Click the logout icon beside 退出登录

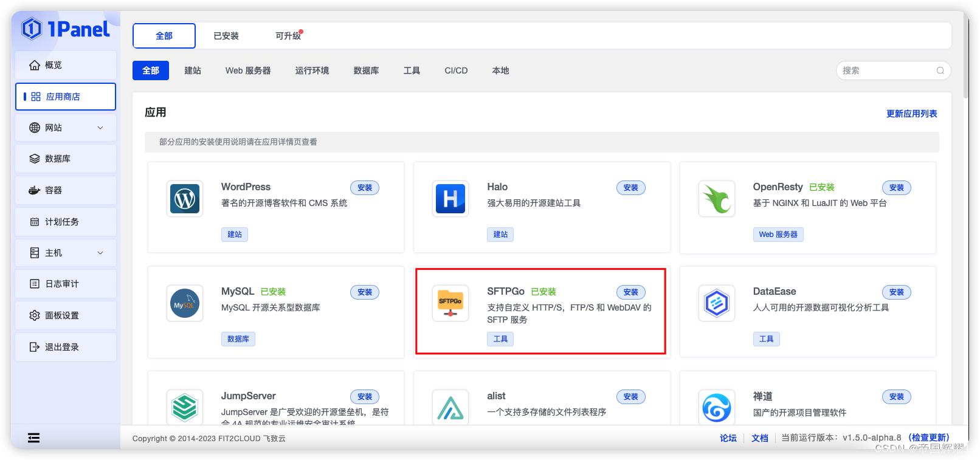tap(35, 347)
